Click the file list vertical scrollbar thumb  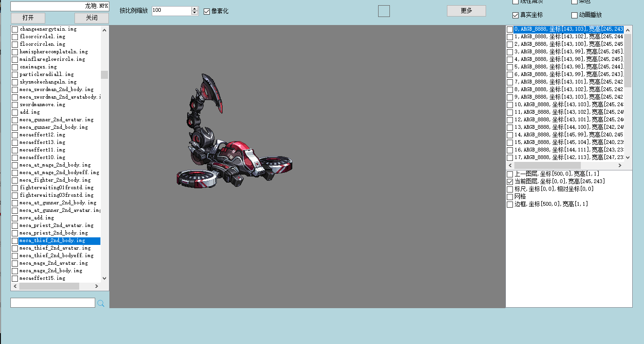pyautogui.click(x=104, y=75)
